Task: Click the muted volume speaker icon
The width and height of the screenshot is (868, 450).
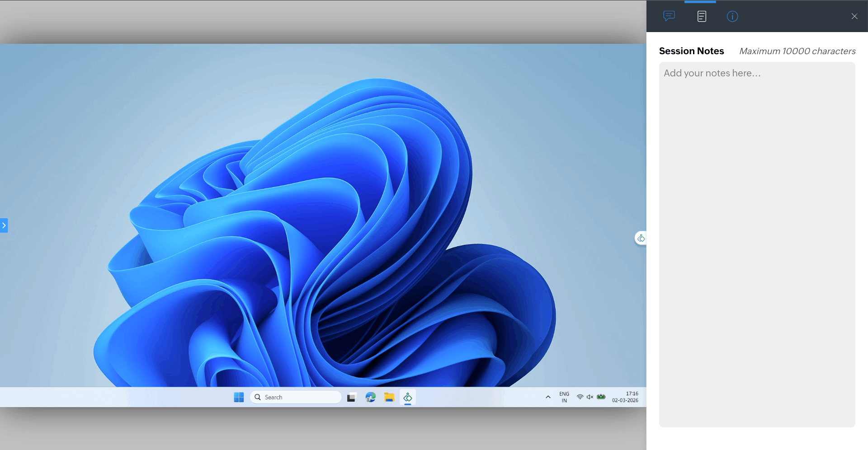Action: (590, 397)
